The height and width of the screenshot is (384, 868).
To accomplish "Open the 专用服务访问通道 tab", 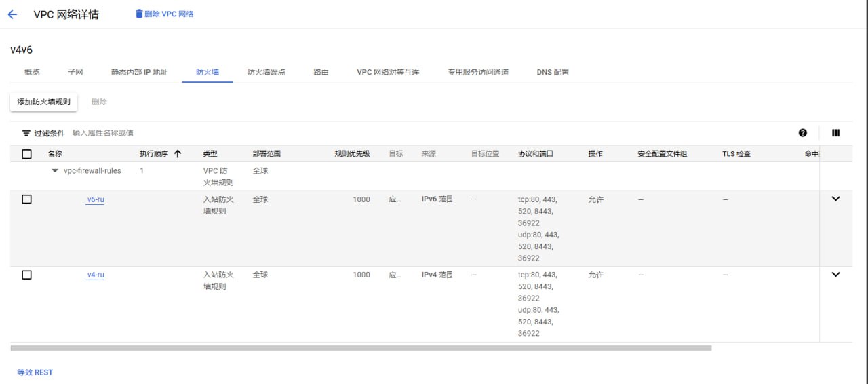I will [x=478, y=72].
